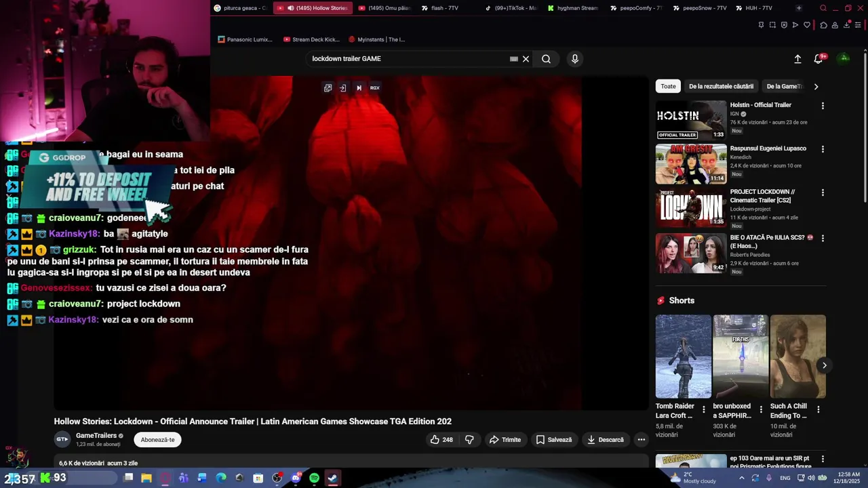
Task: Open the on-screen keyboard icon in search box
Action: [x=514, y=59]
